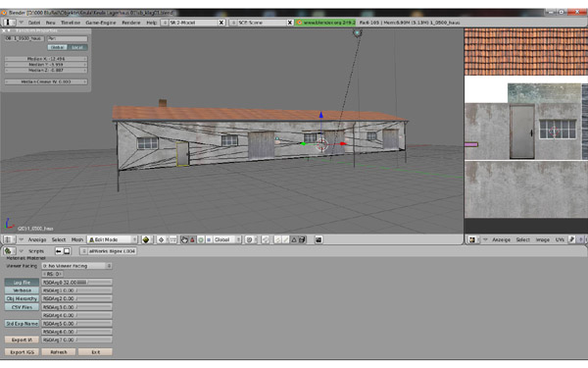Toggle the scripts fullscreen icon
The width and height of the screenshot is (588, 368).
click(67, 251)
